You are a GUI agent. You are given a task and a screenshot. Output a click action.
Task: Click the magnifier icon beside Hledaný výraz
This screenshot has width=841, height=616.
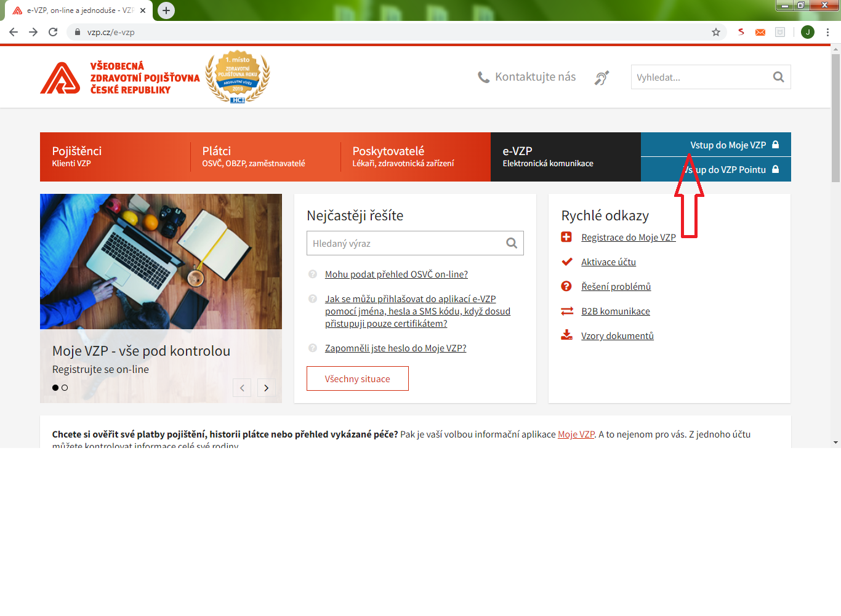tap(511, 243)
